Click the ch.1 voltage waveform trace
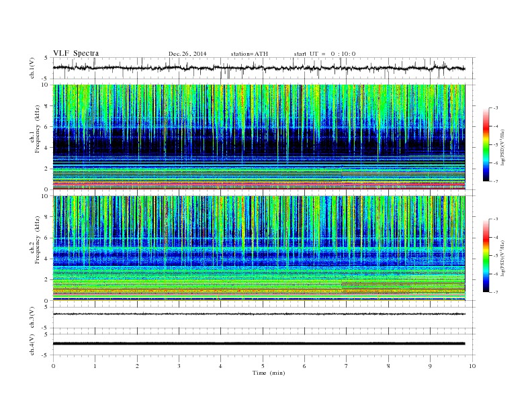This screenshot has height=411, width=532. (259, 68)
